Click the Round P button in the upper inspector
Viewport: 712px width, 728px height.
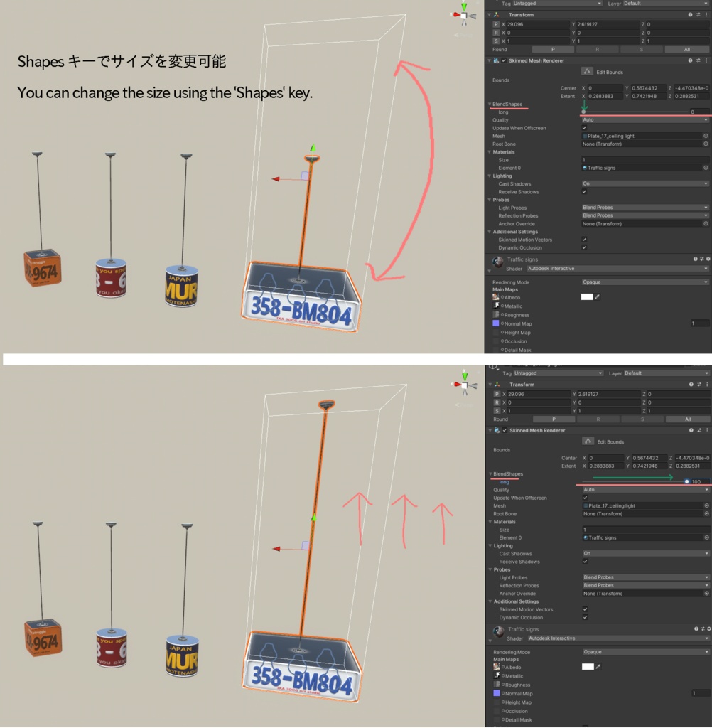pos(553,49)
